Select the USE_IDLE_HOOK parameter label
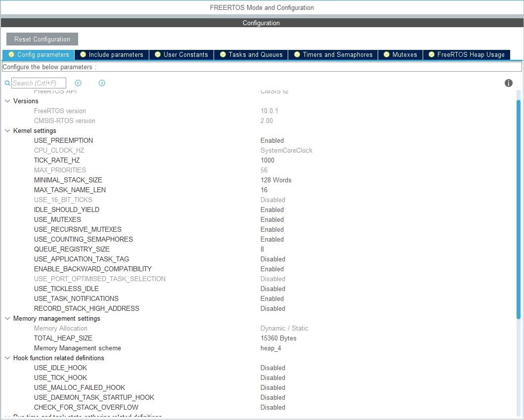Screen dimensions: 524x420 tap(60, 368)
